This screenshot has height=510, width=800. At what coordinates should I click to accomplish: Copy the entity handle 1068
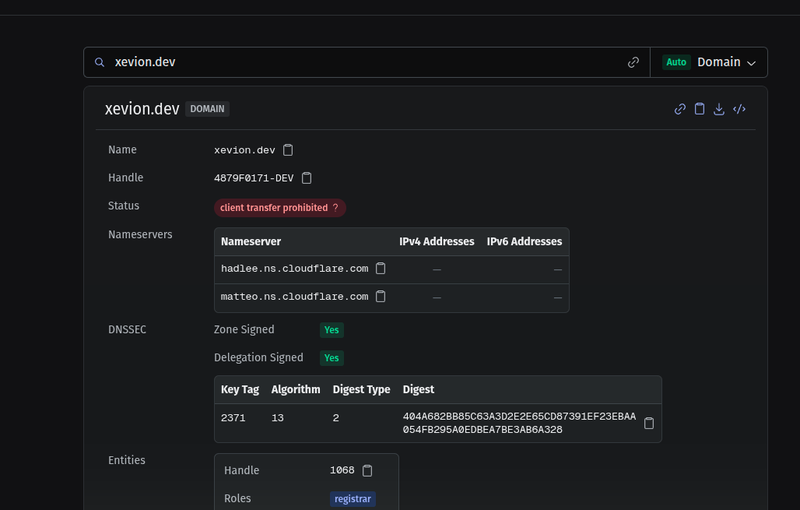point(367,470)
